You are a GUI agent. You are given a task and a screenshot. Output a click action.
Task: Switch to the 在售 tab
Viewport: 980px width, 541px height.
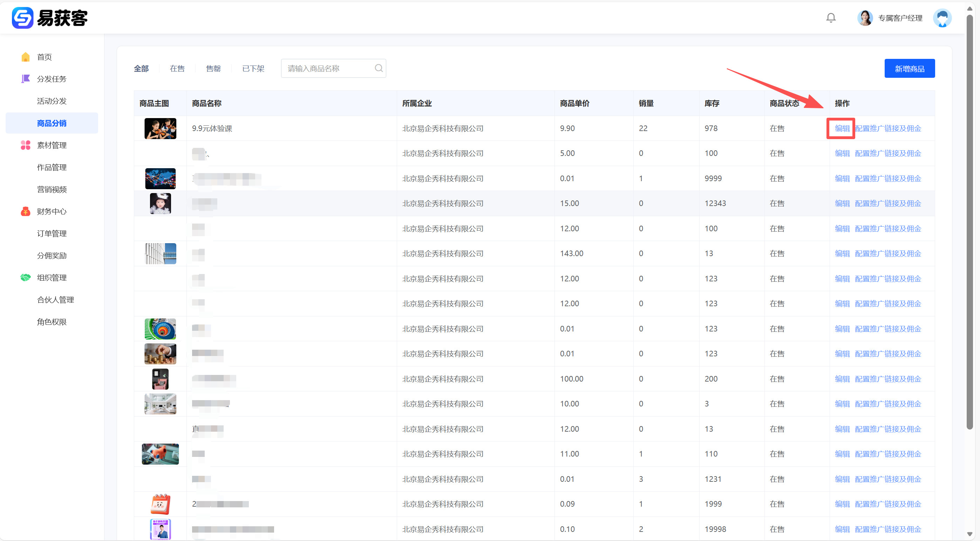point(177,68)
